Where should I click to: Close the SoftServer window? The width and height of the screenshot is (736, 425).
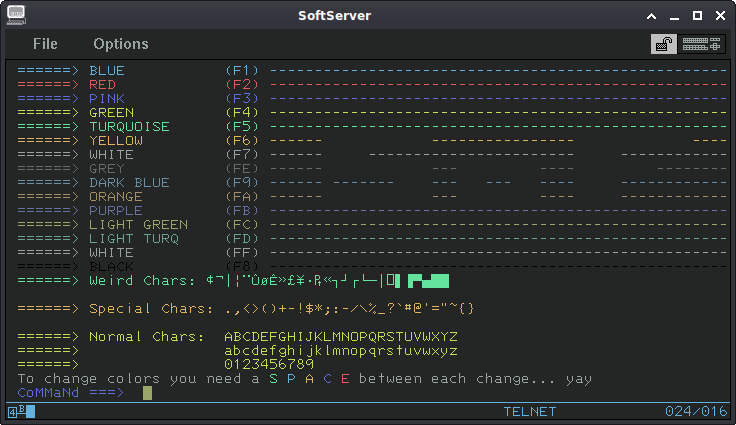(x=721, y=15)
